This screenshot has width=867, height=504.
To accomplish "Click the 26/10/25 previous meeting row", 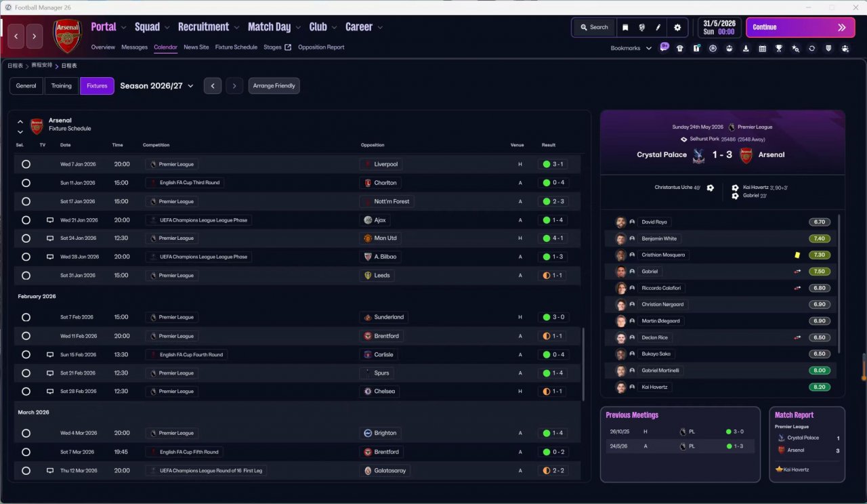I will click(680, 432).
